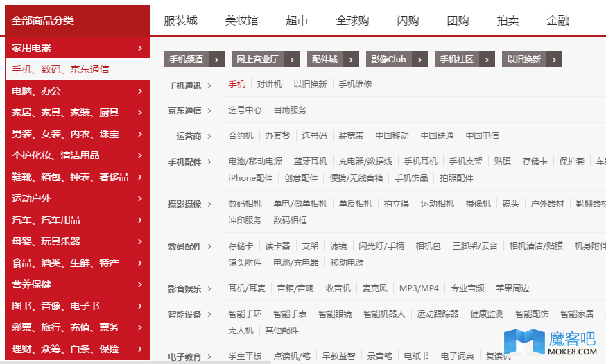Viewport: 606px width, 364px height.
Task: Click the 蓝牙耳机 link
Action: (x=310, y=161)
